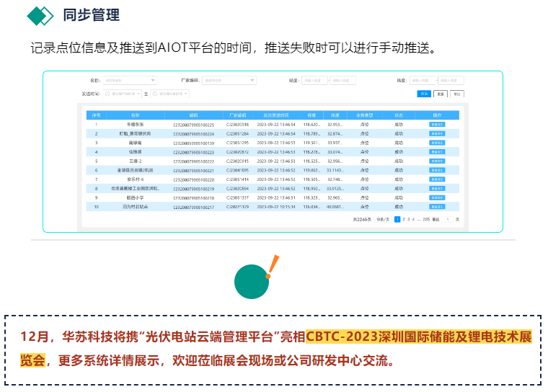The height and width of the screenshot is (392, 548).
Task: Click the green circle exclamation icon
Action: 253,281
